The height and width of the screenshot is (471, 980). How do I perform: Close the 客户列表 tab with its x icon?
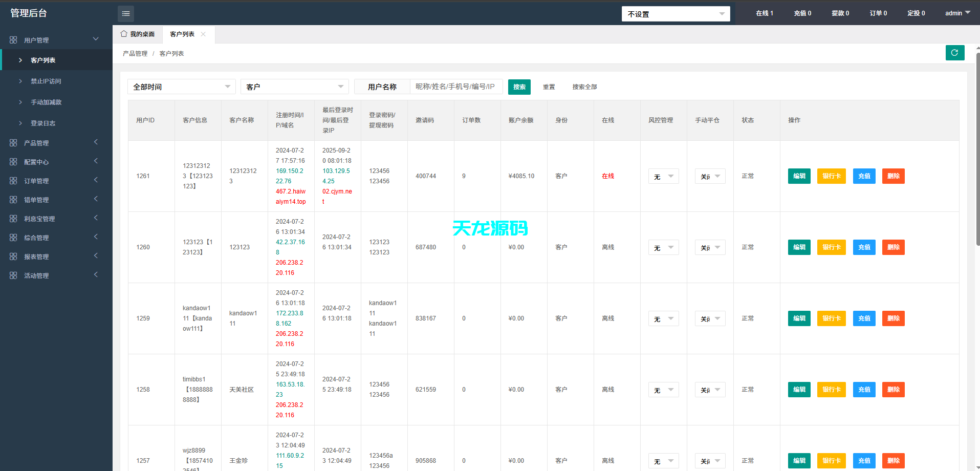click(203, 34)
